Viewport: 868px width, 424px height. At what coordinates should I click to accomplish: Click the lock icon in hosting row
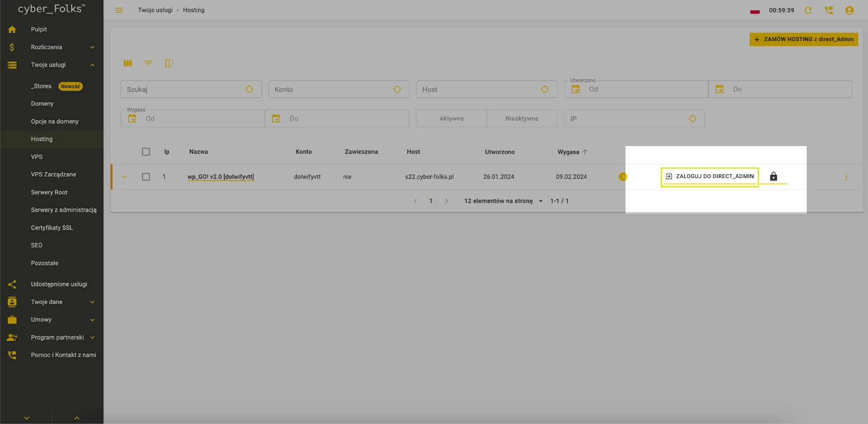click(x=773, y=176)
